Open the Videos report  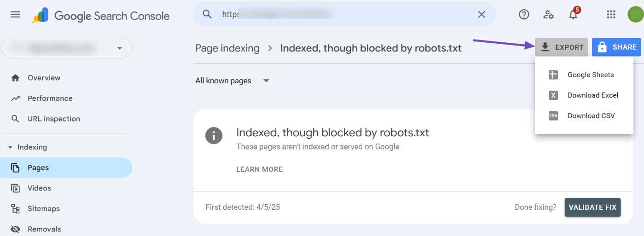coord(39,188)
